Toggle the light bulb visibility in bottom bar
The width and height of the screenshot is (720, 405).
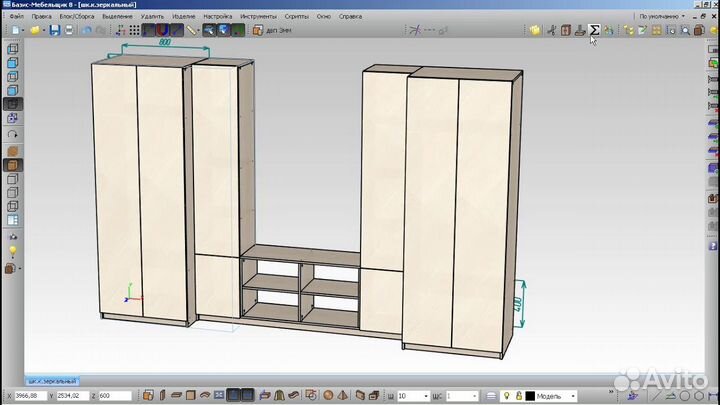506,396
